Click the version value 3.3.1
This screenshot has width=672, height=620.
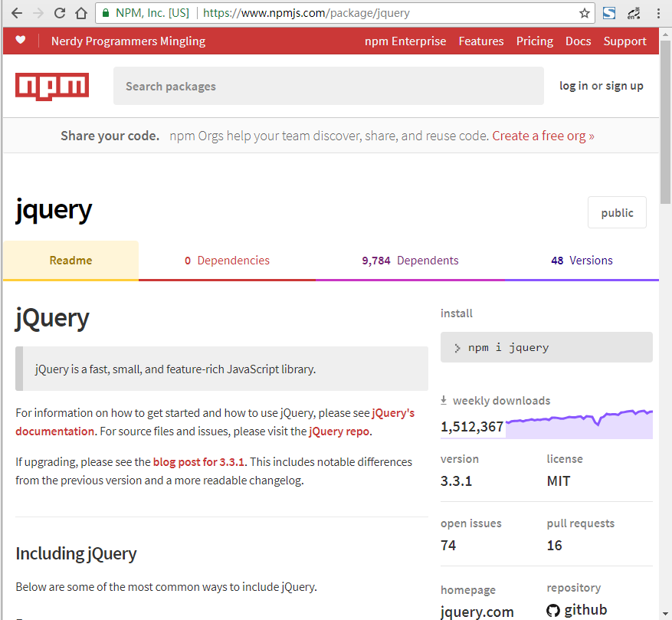pos(456,481)
